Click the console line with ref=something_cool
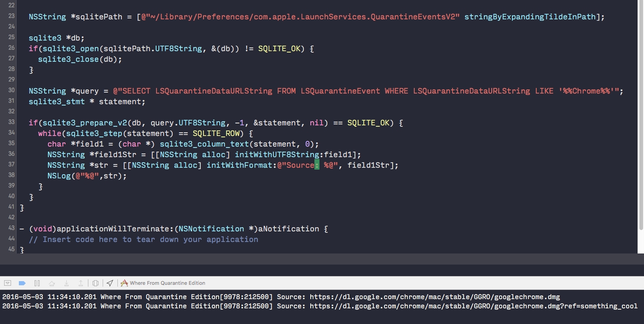 point(320,306)
